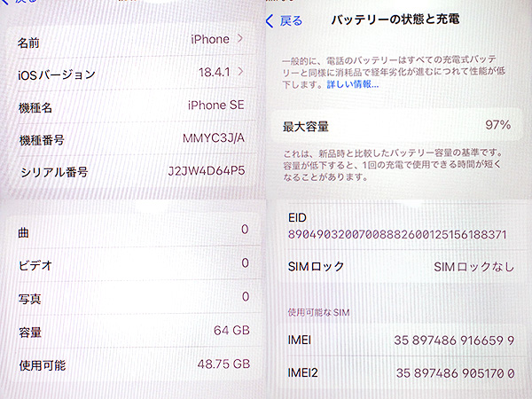
Task: Select the value iPhone in 名前 row
Action: (210, 39)
